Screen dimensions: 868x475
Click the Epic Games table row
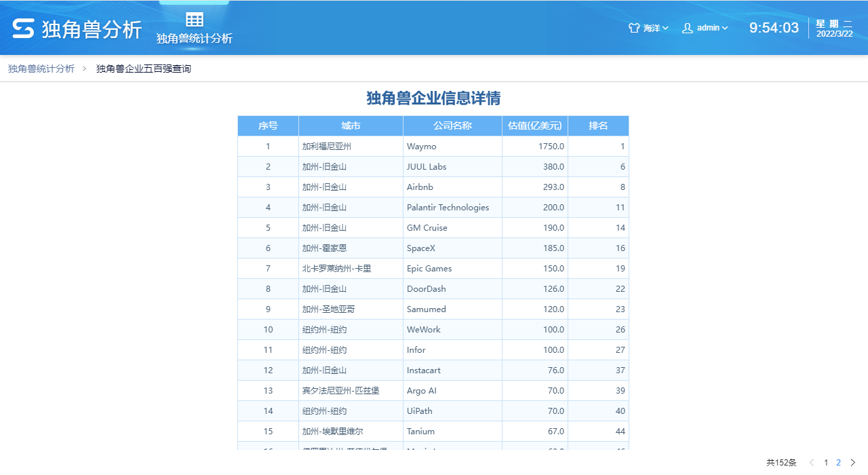pos(433,269)
